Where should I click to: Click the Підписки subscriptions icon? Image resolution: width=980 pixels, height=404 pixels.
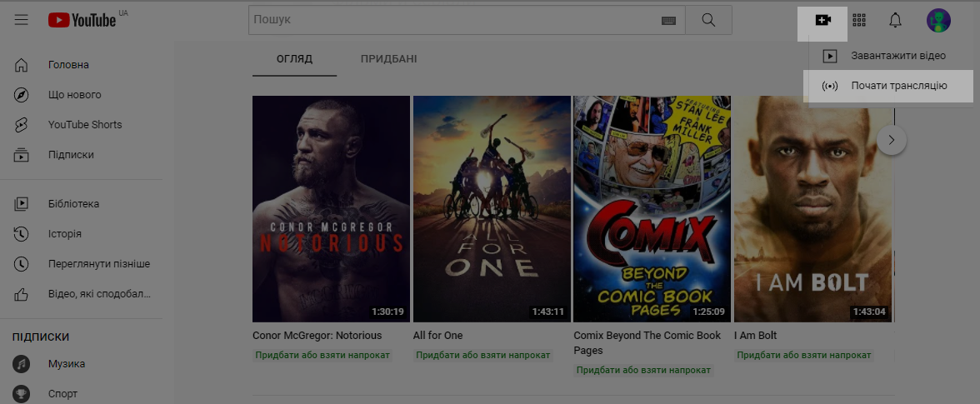22,155
